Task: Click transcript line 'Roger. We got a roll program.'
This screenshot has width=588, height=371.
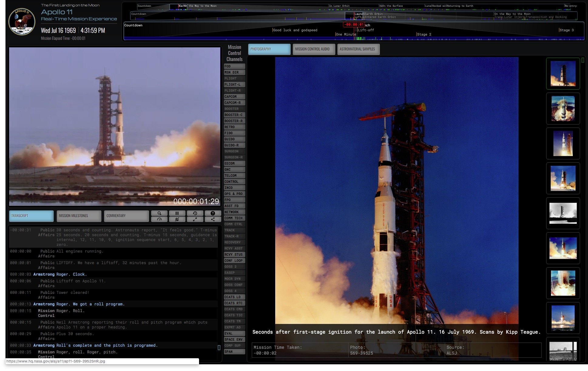Action: point(113,304)
